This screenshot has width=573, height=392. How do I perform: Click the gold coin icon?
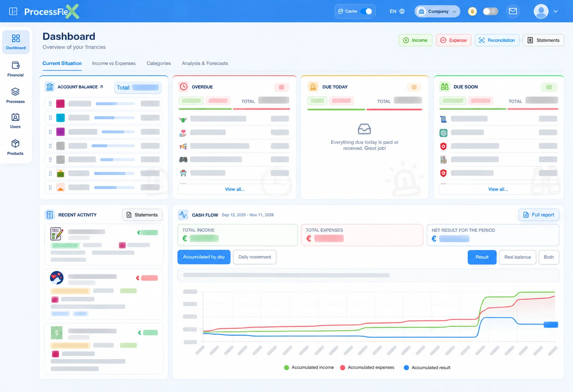(x=472, y=11)
